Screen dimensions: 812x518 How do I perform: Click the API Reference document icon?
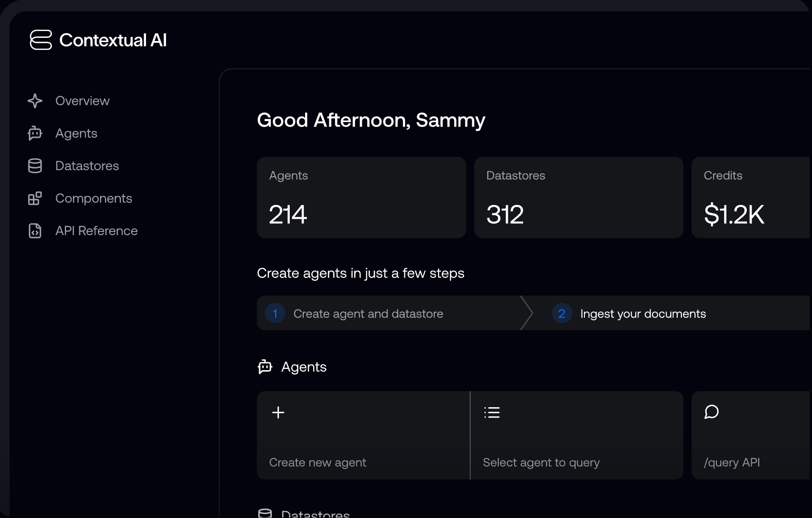35,231
